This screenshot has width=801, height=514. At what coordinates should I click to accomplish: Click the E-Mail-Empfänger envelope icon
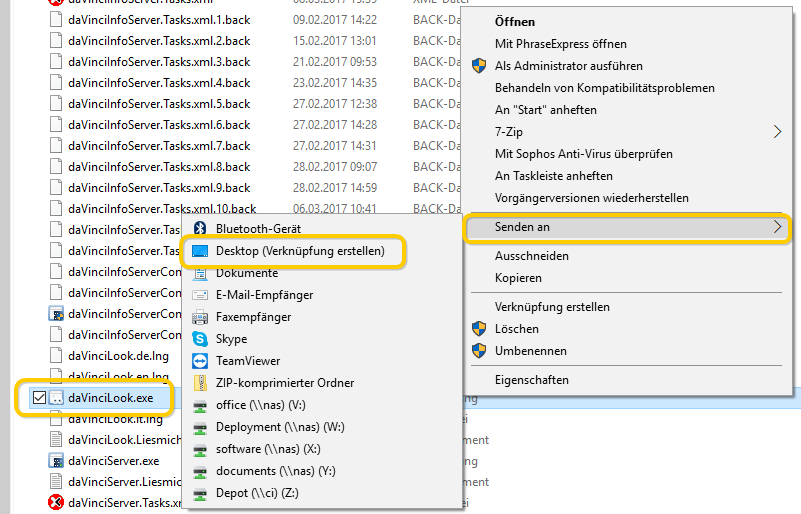point(200,295)
